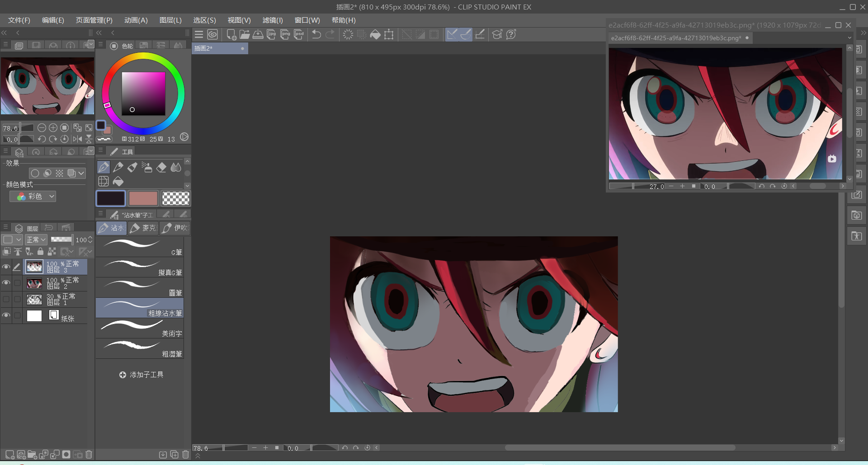Click the Export as PNG icon
The image size is (868, 465).
click(x=285, y=34)
